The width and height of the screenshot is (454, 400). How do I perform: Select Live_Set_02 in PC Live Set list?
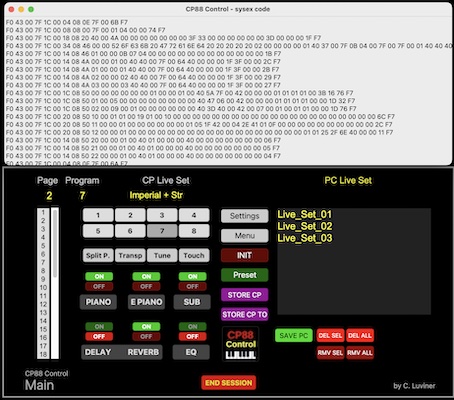point(305,226)
